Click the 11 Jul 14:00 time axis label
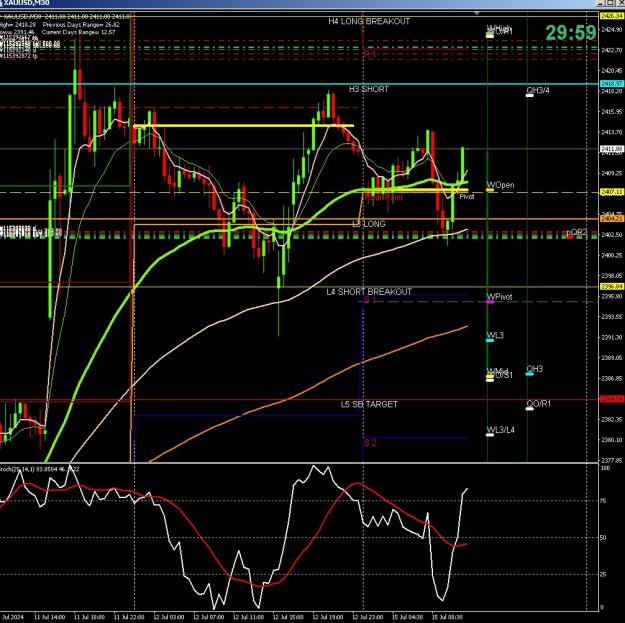Viewport: 625px width, 623px height. [50, 617]
